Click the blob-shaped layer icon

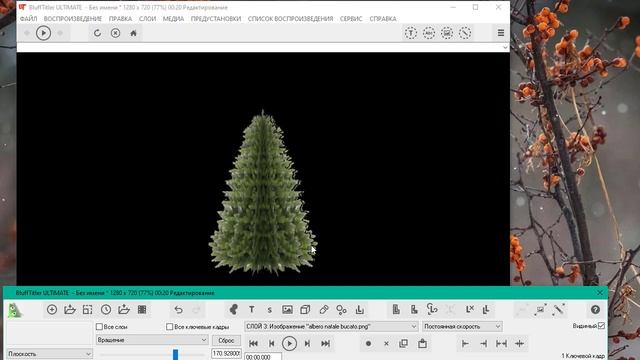[x=233, y=310]
